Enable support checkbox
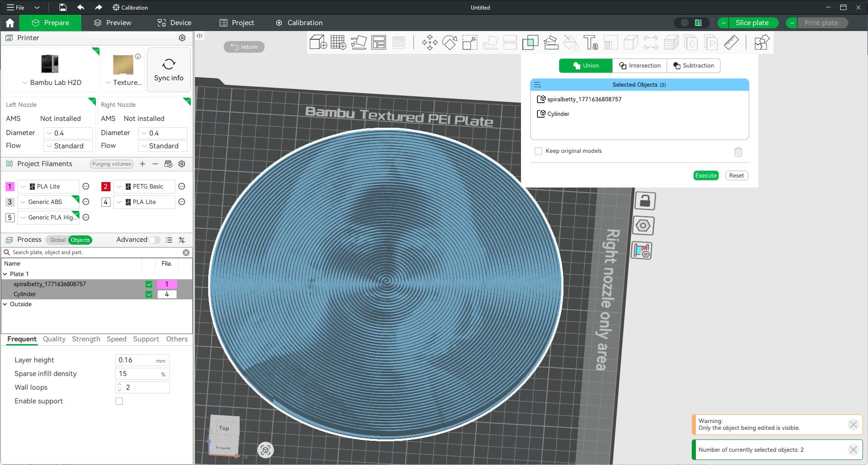This screenshot has height=465, width=868. [119, 401]
